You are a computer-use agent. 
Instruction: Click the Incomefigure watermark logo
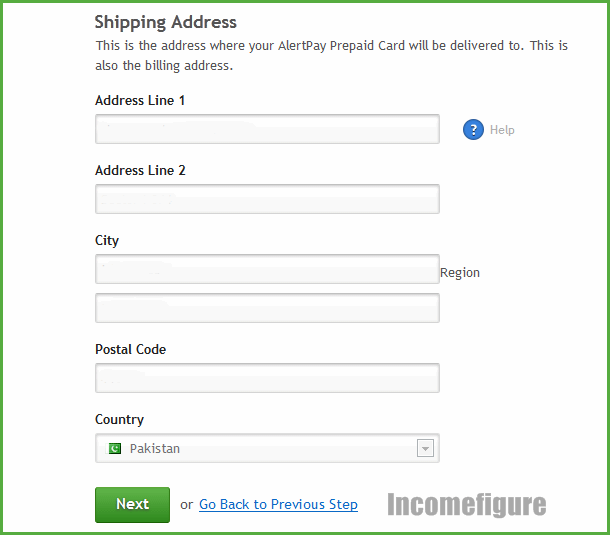pyautogui.click(x=466, y=505)
